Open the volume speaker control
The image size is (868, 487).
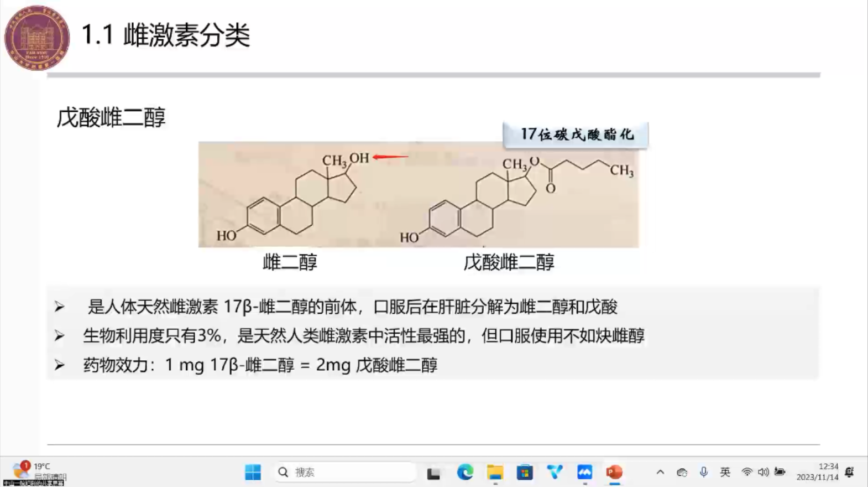tap(764, 472)
